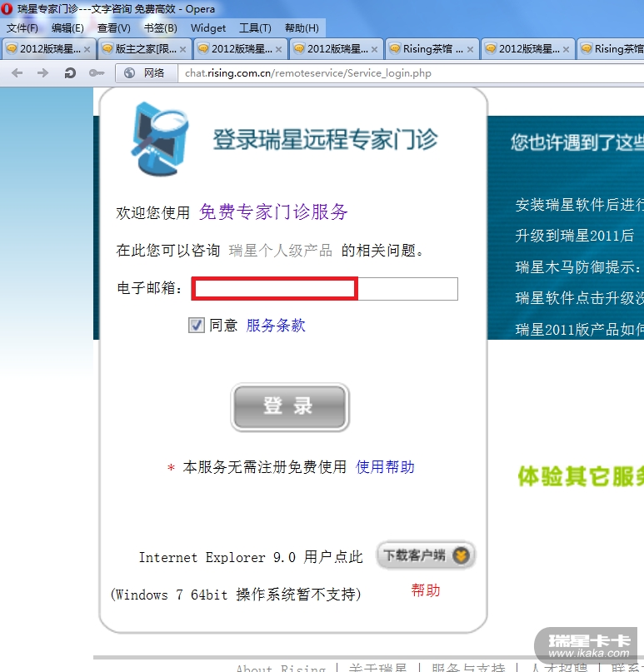Click the 瑞星软件点击升级 list item
Image resolution: width=644 pixels, height=672 pixels.
click(579, 297)
